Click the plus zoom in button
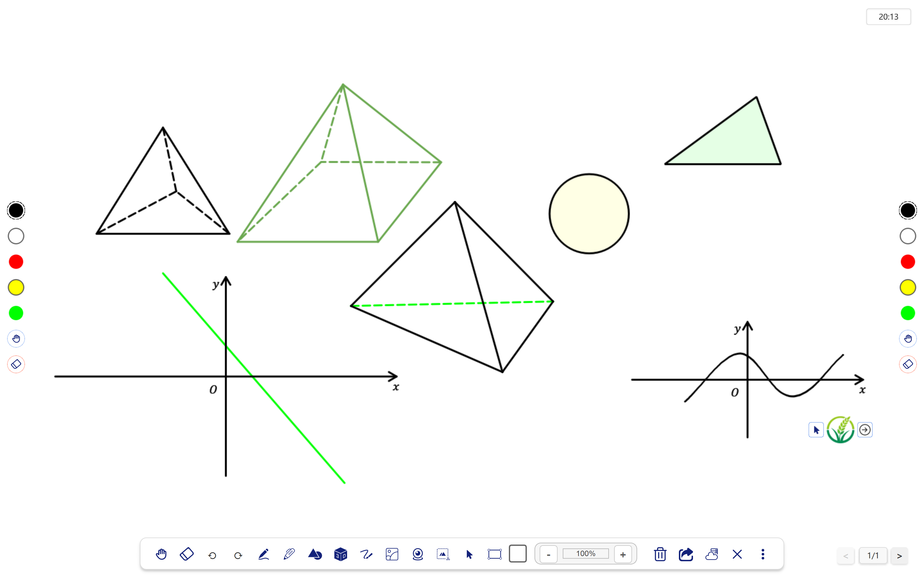This screenshot has width=924, height=576. coord(623,555)
